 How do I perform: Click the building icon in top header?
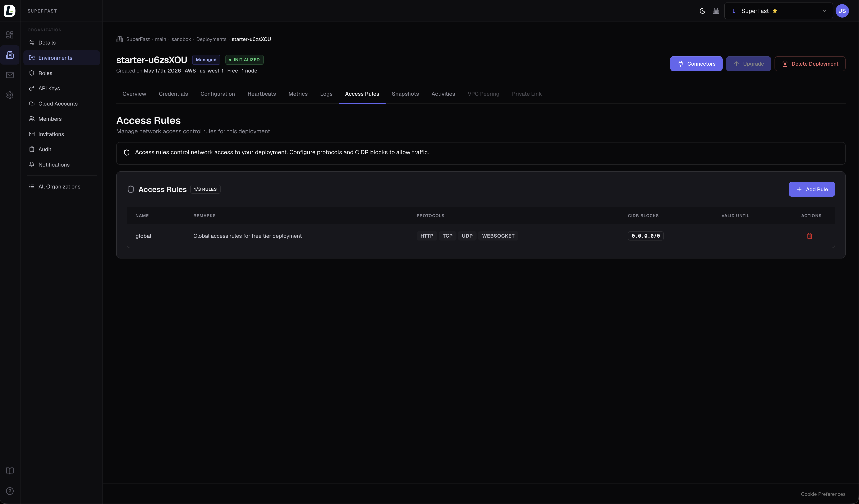[x=716, y=11]
